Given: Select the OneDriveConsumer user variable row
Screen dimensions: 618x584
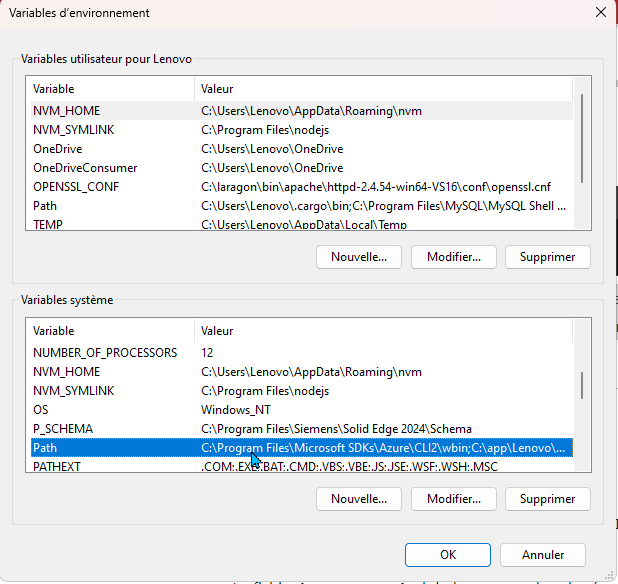Looking at the screenshot, I should [85, 168].
